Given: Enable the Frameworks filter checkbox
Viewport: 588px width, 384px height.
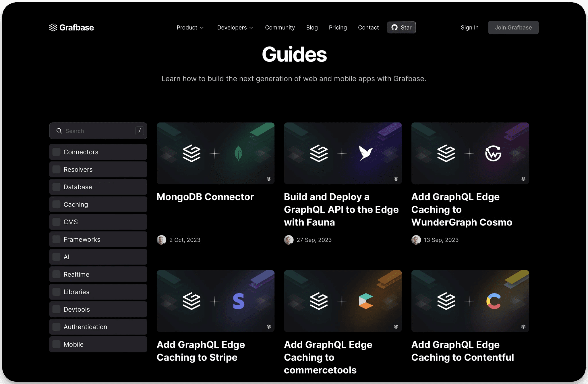Looking at the screenshot, I should click(57, 240).
